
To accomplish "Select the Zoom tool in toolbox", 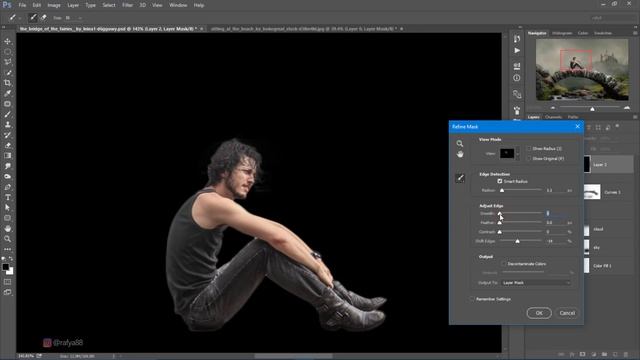I will coord(8,239).
